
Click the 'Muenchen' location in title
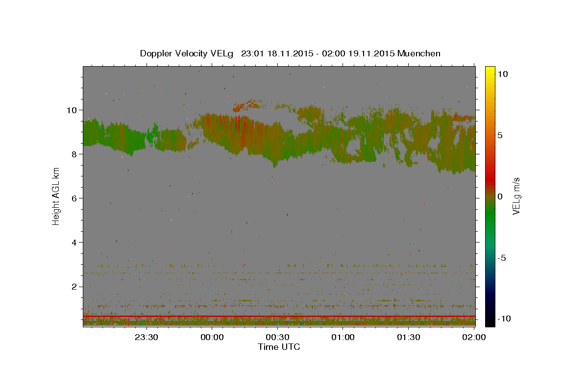tap(419, 53)
